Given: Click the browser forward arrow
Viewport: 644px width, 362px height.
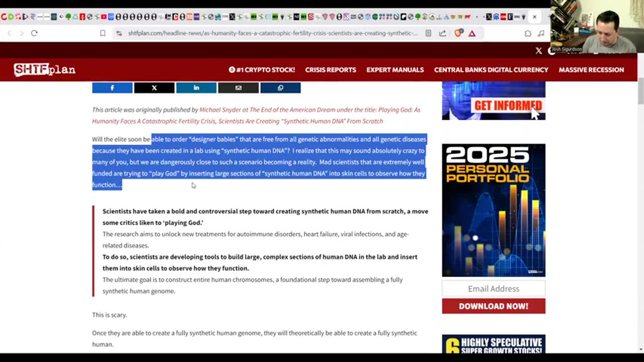Looking at the screenshot, I should 22,33.
